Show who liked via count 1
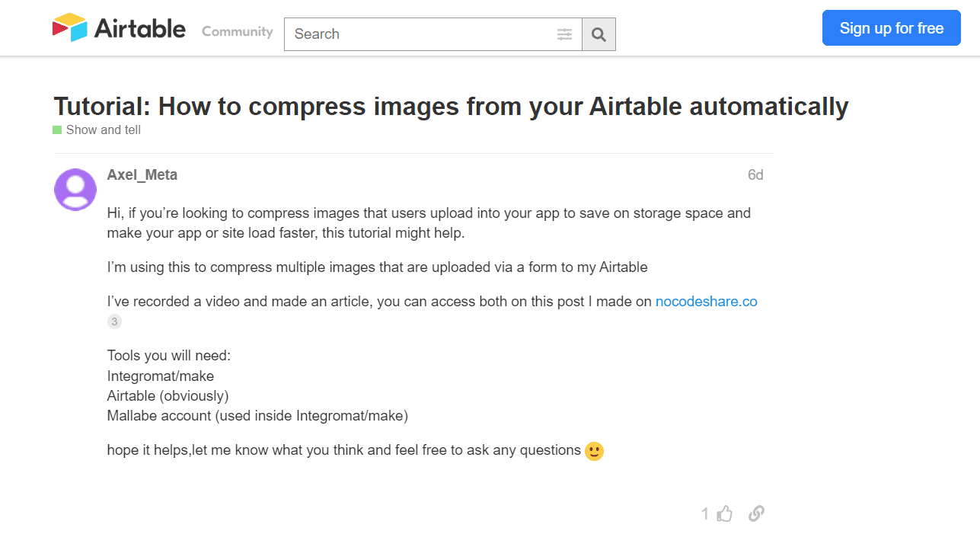The image size is (980, 547). click(x=705, y=514)
